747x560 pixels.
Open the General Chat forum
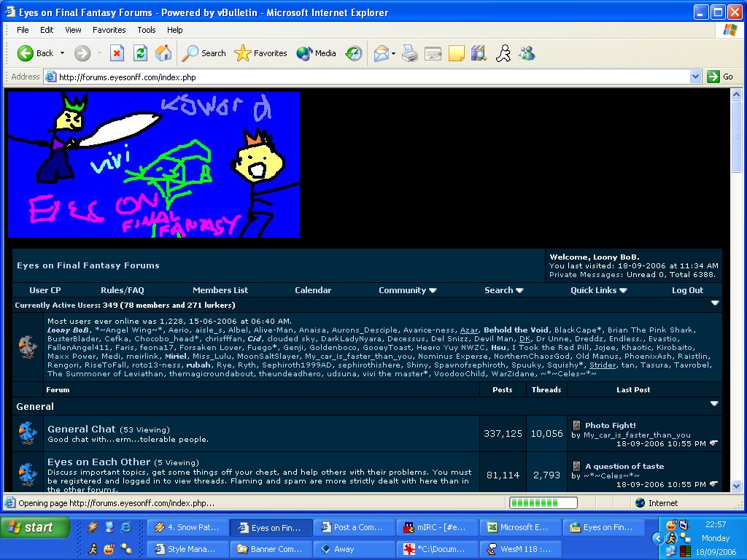point(82,429)
